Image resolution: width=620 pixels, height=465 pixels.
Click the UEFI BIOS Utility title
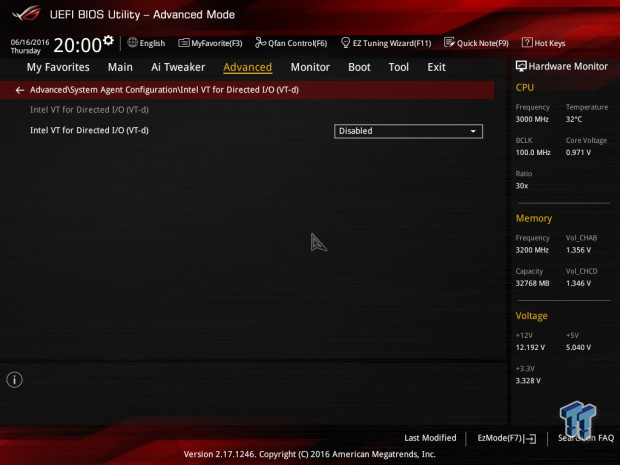(142, 15)
